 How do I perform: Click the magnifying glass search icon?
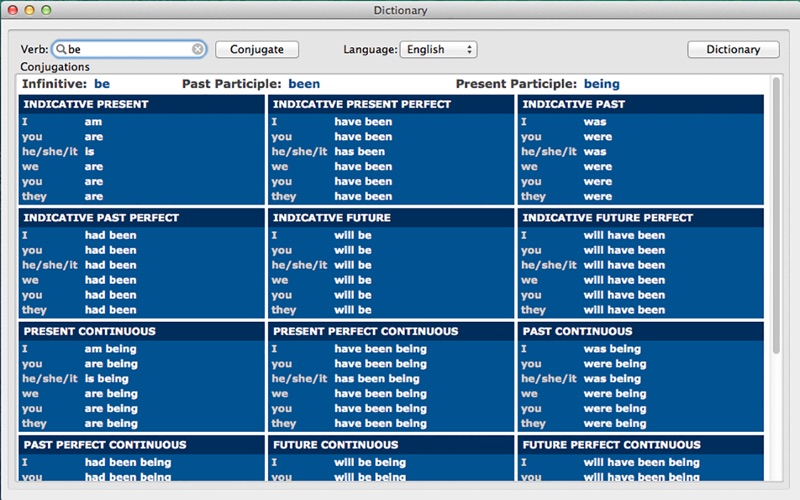(x=61, y=49)
